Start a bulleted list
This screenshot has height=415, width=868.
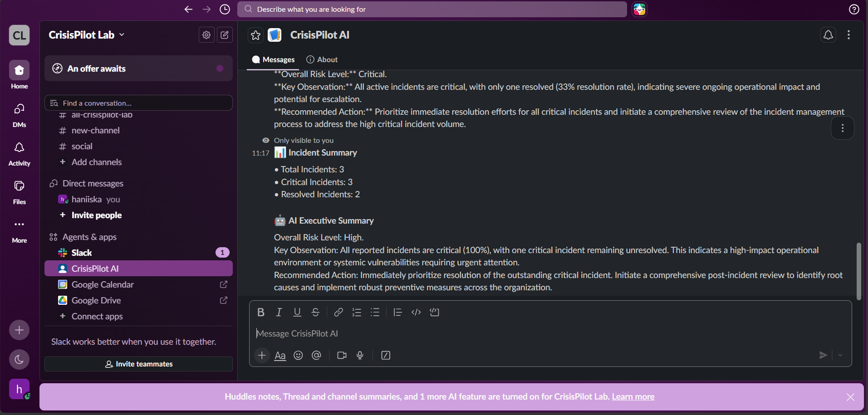coord(375,312)
